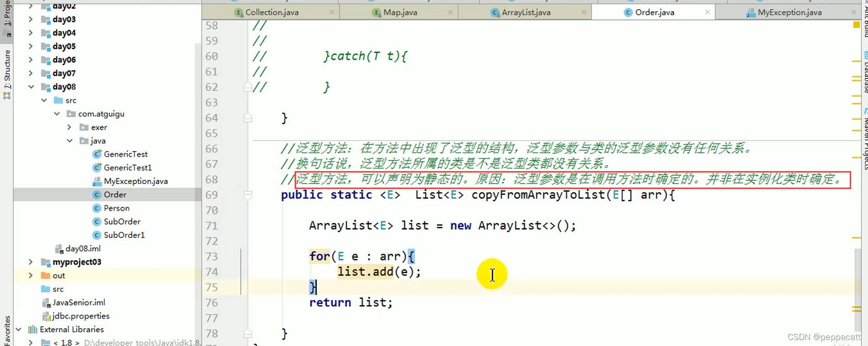Open the Person class file
Viewport: 868px width, 346px height.
[116, 208]
